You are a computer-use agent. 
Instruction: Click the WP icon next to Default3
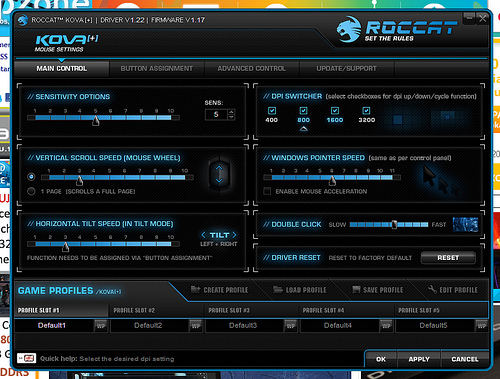pos(291,326)
